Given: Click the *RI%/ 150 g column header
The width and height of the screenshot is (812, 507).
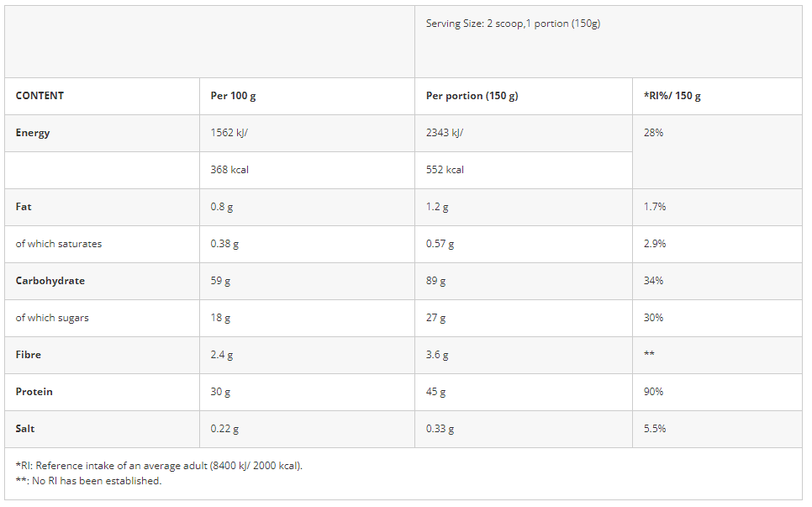Looking at the screenshot, I should click(x=672, y=96).
